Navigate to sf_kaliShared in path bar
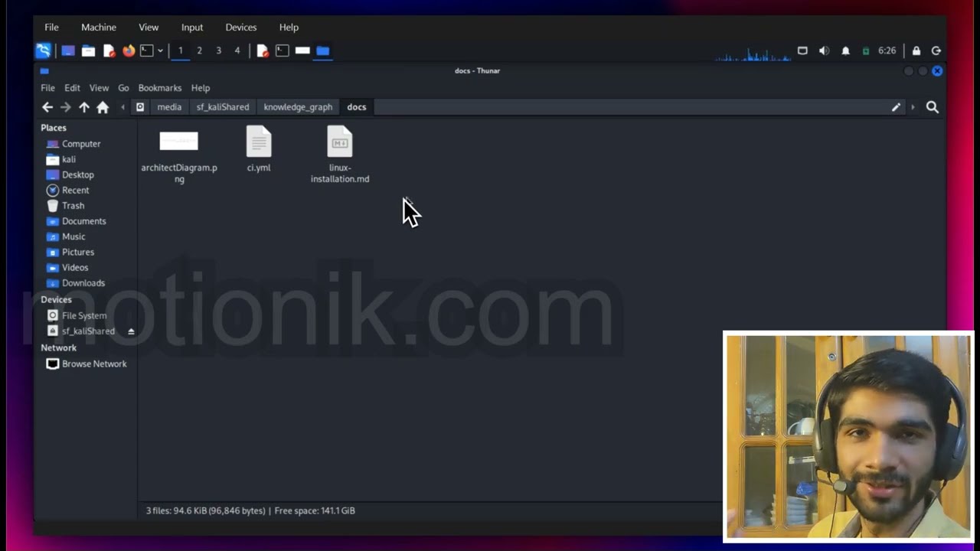Viewport: 980px width, 551px height. coord(223,107)
